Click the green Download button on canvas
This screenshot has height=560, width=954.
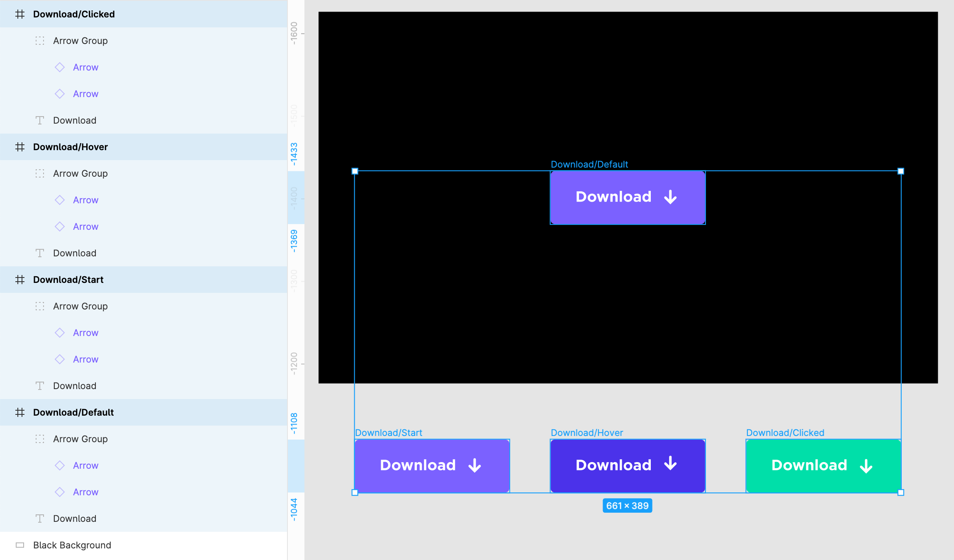tap(823, 465)
